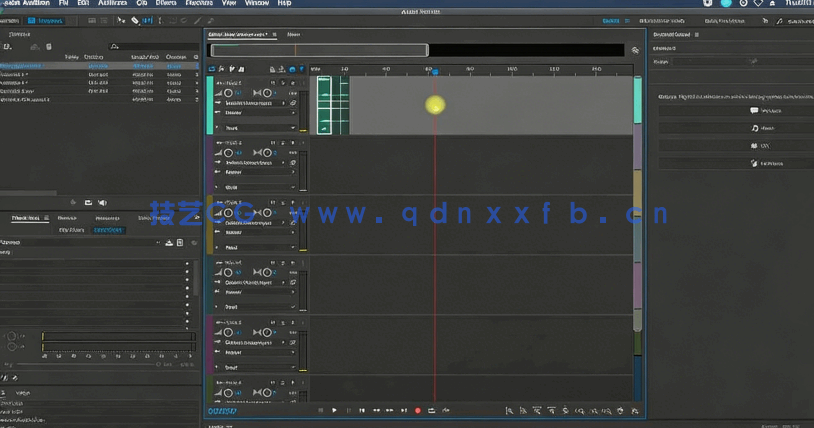This screenshot has height=428, width=814.
Task: Click the Stop button in transport bar
Action: point(321,410)
